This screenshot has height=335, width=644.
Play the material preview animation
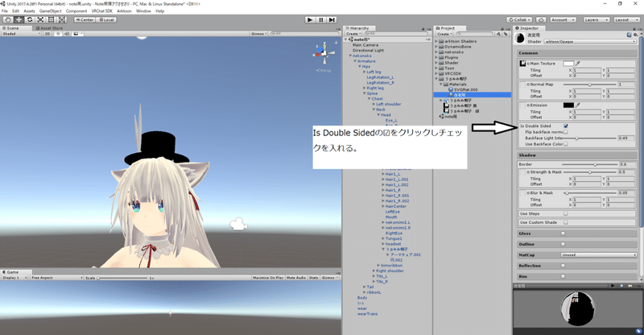613,286
